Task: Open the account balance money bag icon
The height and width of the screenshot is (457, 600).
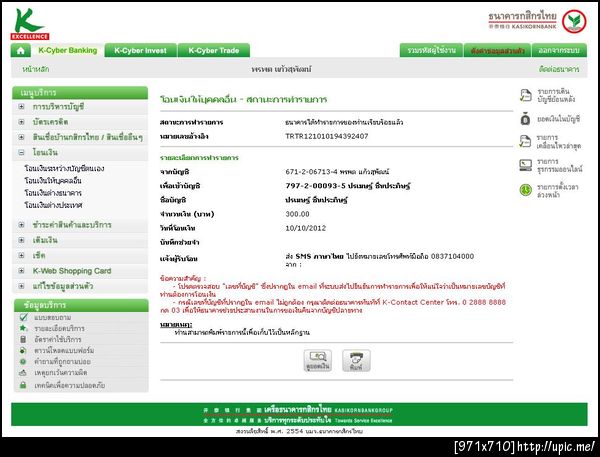Action: coord(525,119)
